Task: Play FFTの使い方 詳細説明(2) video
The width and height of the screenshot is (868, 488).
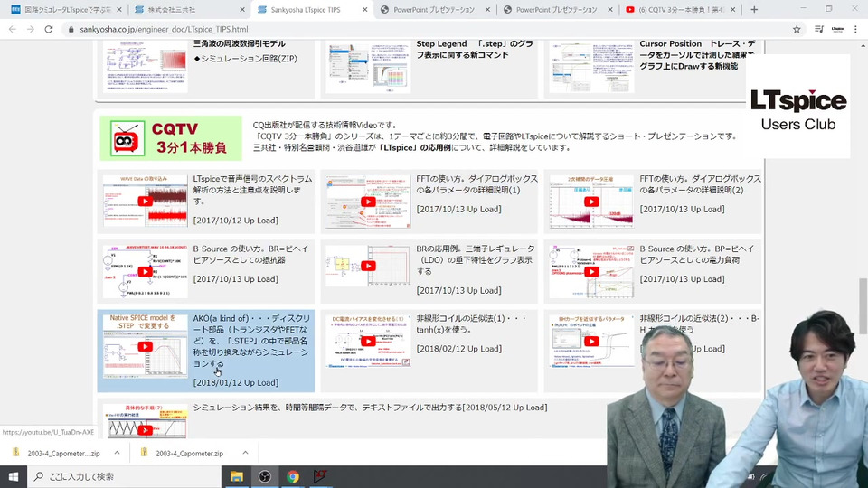Action: pyautogui.click(x=591, y=202)
